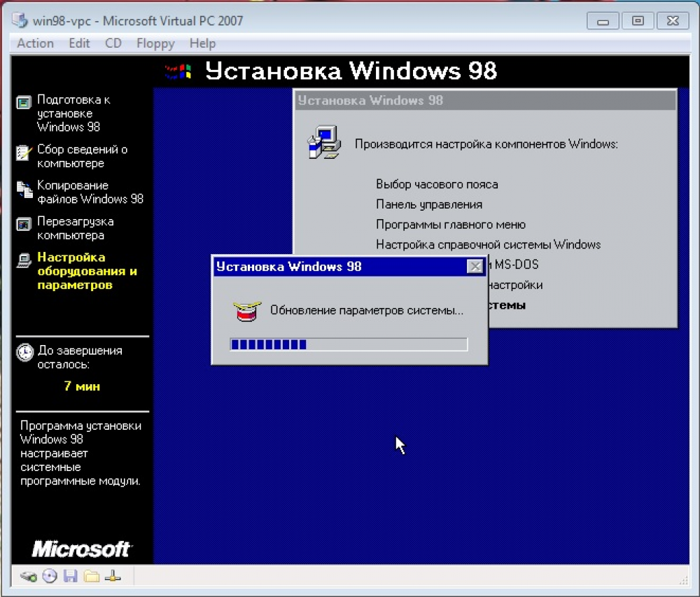Screen dimensions: 700x597
Task: Open the Help menu
Action: 202,43
